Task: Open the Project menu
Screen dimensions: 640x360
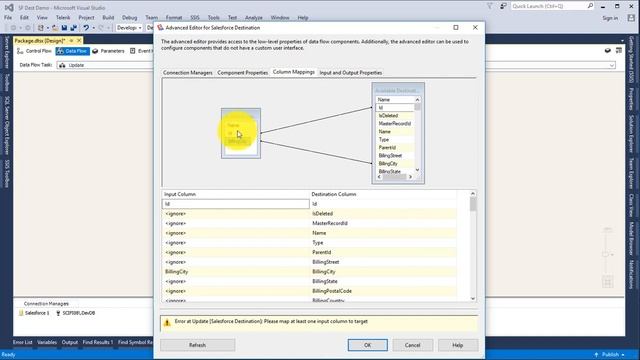Action: (86, 18)
